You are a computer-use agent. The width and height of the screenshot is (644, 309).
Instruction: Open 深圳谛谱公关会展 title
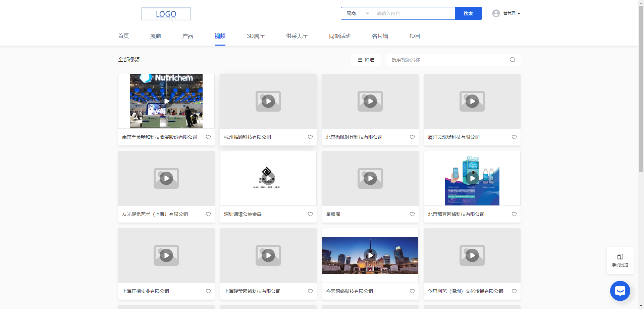[243, 214]
